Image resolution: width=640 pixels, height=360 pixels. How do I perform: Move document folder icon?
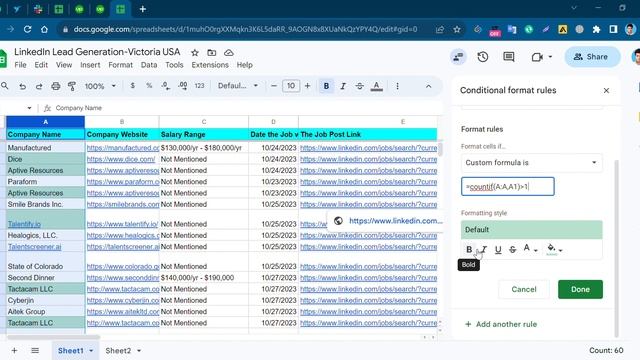[x=211, y=53]
